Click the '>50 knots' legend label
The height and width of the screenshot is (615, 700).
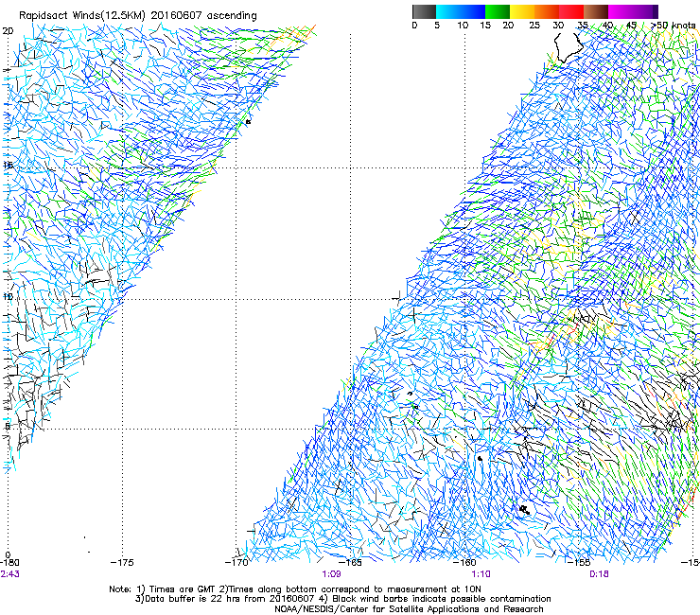(x=674, y=25)
